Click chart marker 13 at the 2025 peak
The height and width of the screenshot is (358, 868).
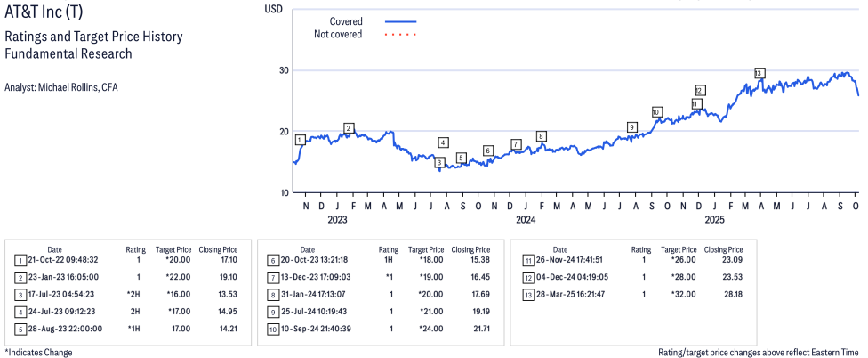(x=759, y=73)
